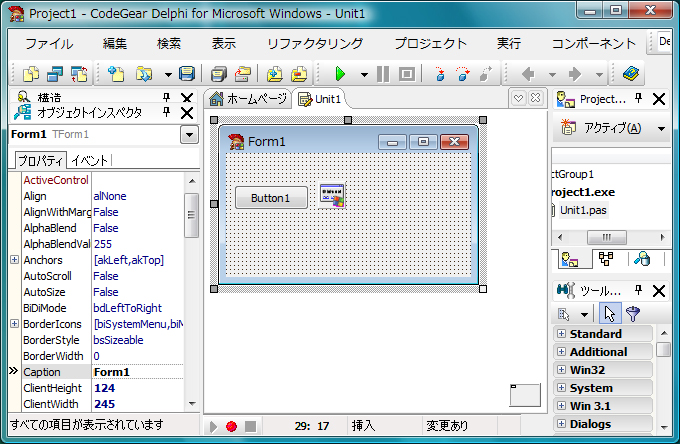The height and width of the screenshot is (444, 680).
Task: Click the Caption property value field
Action: (x=137, y=372)
